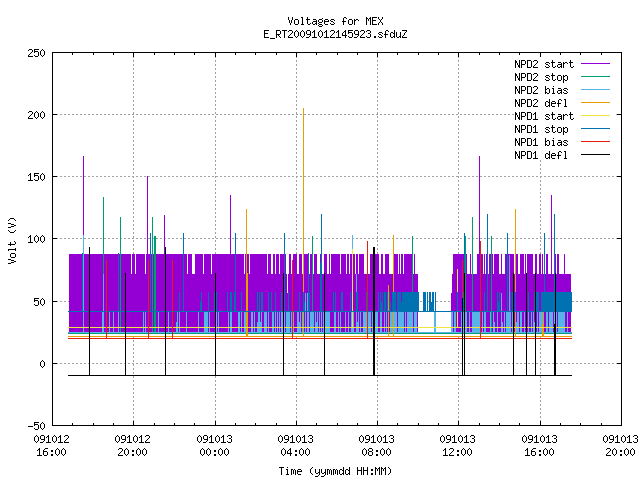
Task: Click the x-axis tick '091013 08:00'
Action: [376, 446]
